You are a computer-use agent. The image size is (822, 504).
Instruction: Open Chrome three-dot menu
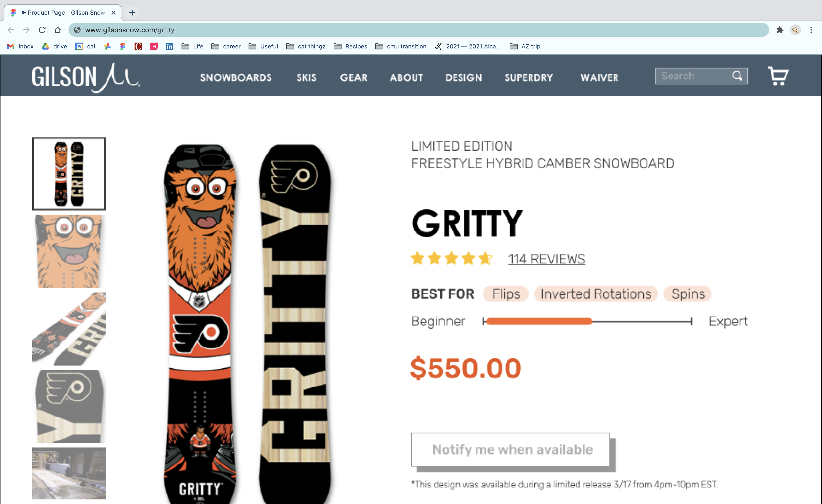[x=811, y=30]
